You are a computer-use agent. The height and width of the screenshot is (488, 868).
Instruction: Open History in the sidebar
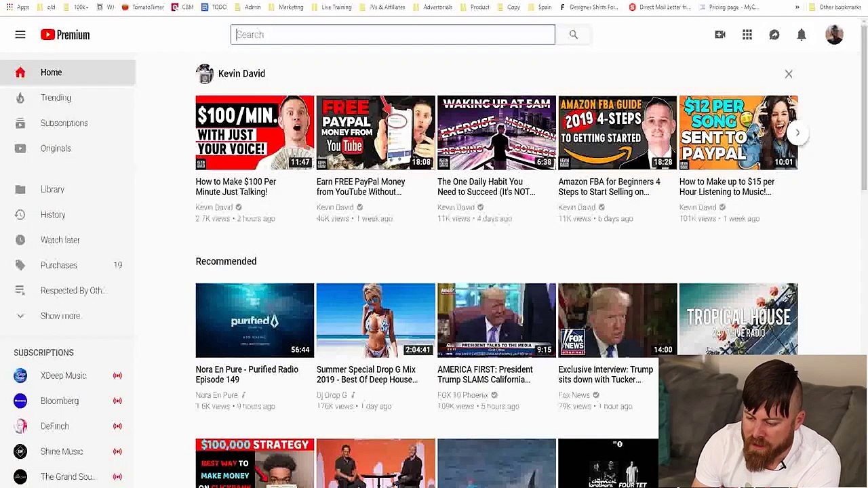[68, 215]
